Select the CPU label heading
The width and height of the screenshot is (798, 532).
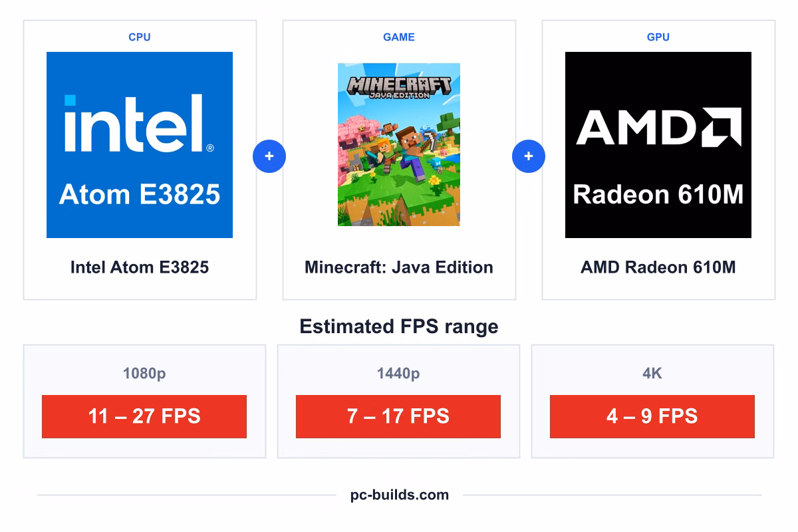pyautogui.click(x=140, y=37)
